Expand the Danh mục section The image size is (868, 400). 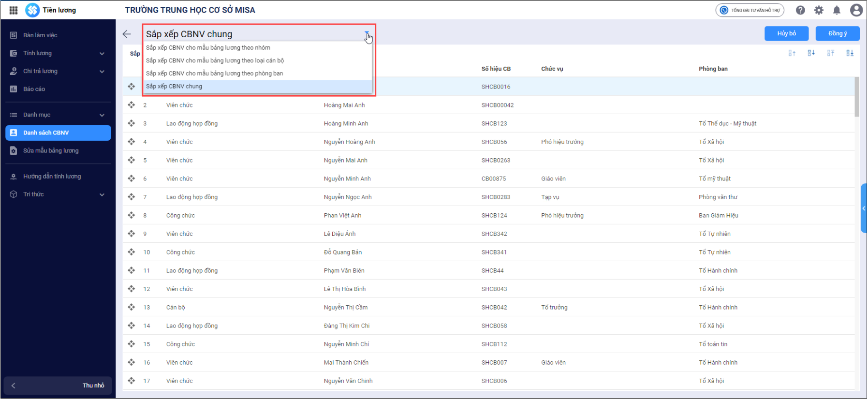102,115
